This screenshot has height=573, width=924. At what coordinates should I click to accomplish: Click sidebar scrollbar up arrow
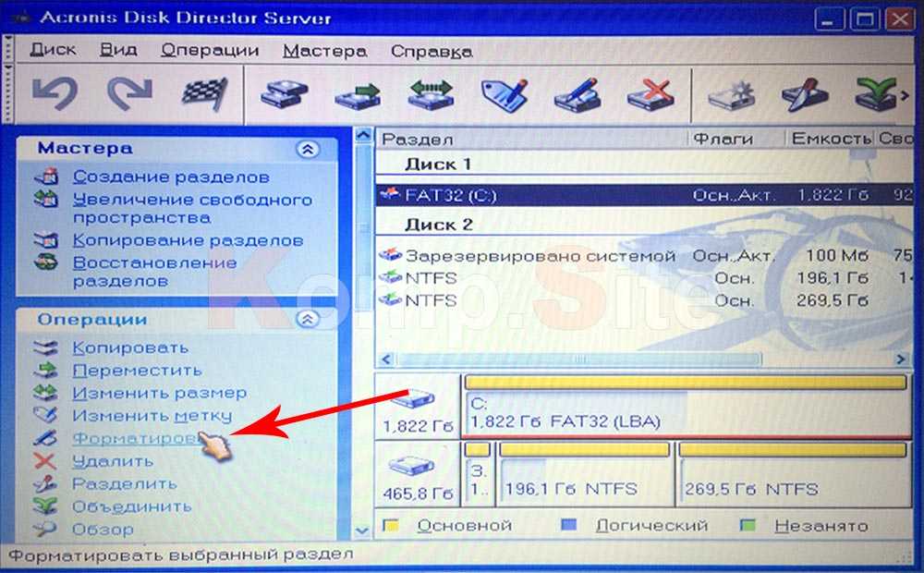point(363,136)
